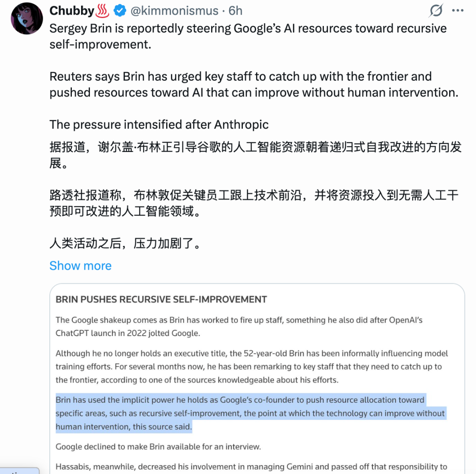Click the blue verified checkmark badge

point(120,11)
